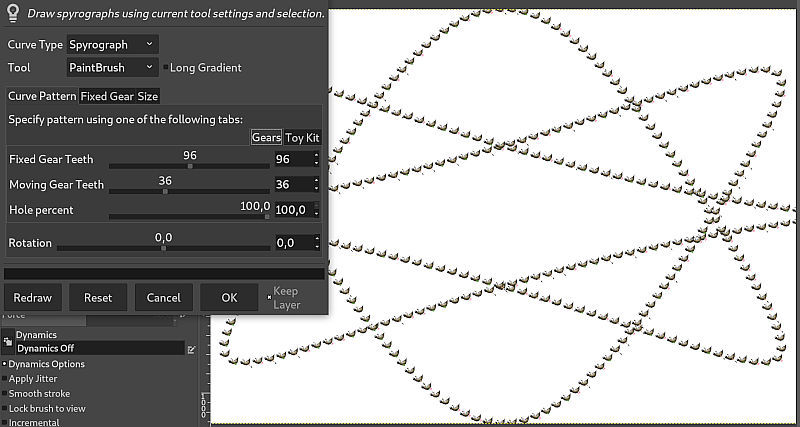The image size is (800, 427).
Task: Increase Moving Gear Teeth with stepper arrow
Action: point(317,181)
